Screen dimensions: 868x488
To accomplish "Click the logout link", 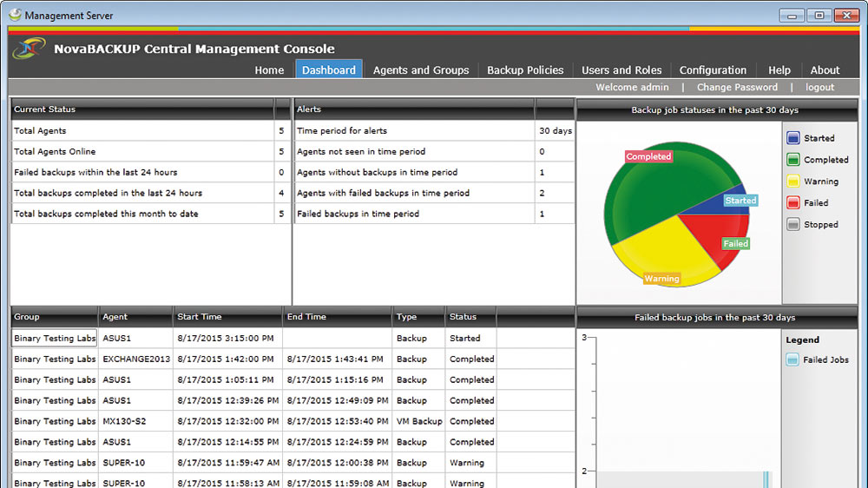I will [819, 87].
